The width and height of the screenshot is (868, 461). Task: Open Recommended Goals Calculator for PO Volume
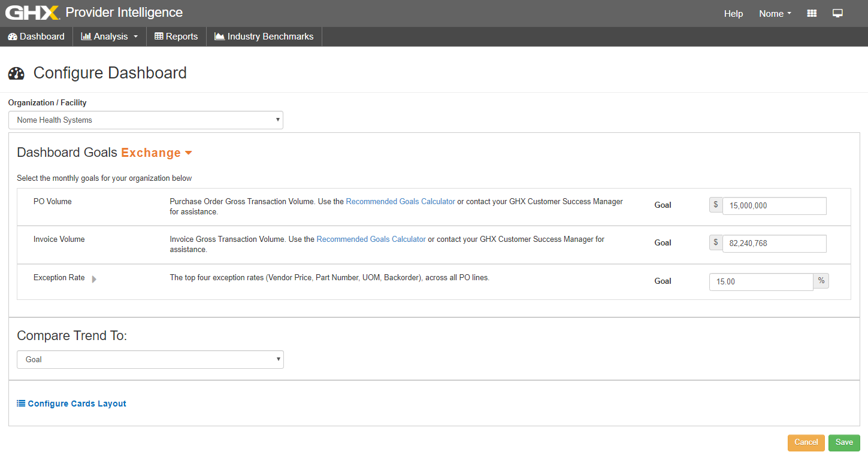[400, 202]
